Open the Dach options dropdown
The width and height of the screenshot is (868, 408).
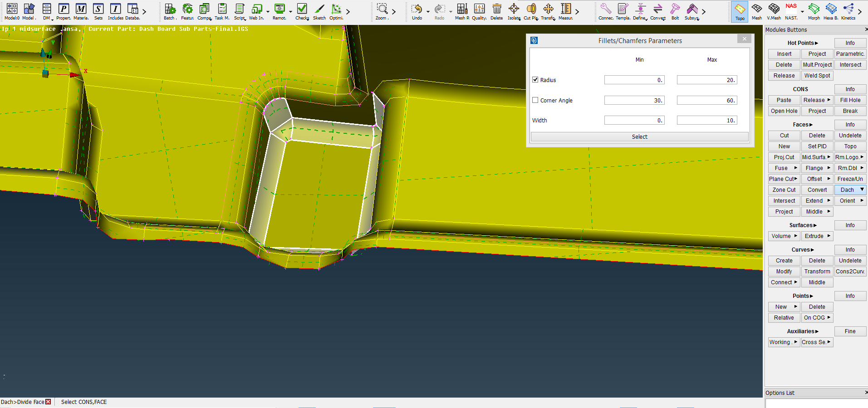tap(862, 189)
